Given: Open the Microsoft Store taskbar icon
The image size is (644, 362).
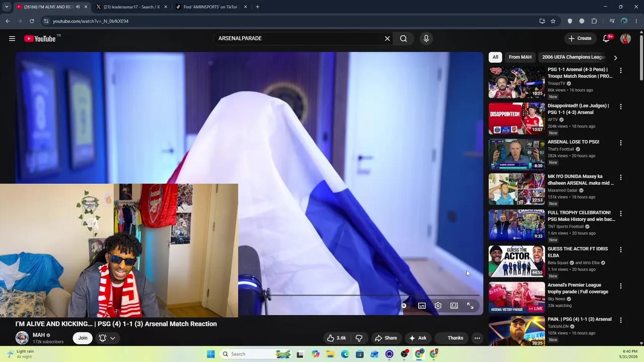Looking at the screenshot, I should [x=359, y=354].
